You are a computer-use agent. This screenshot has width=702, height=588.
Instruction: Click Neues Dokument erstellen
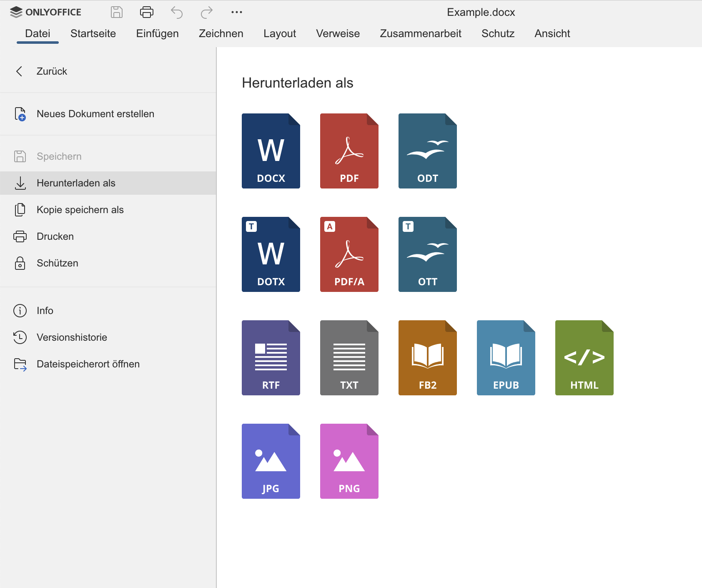[95, 114]
